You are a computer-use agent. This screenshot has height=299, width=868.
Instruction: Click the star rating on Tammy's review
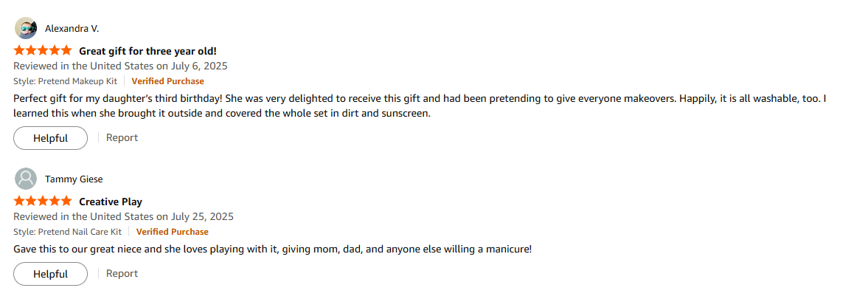click(43, 202)
